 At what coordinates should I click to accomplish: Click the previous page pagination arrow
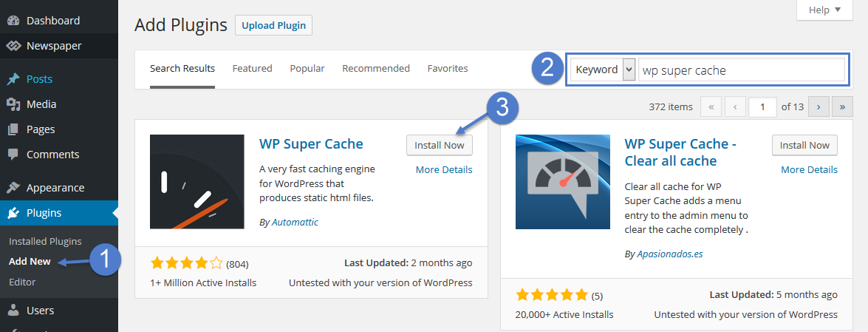[x=734, y=107]
